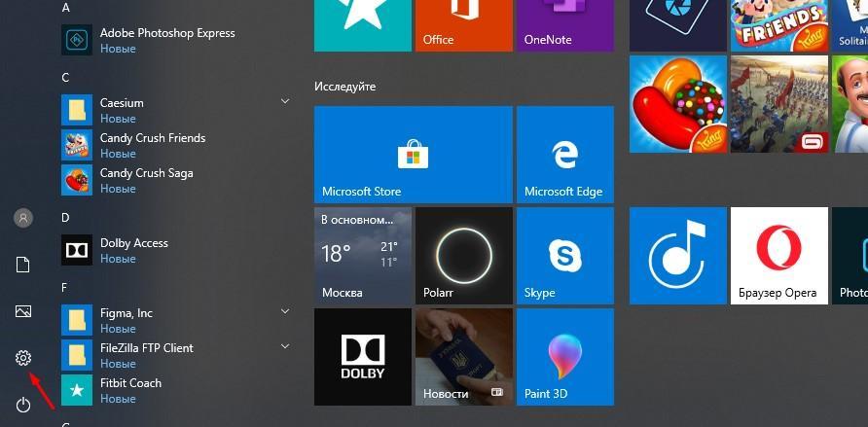
Task: Jump to letter C section header
Action: [65, 78]
